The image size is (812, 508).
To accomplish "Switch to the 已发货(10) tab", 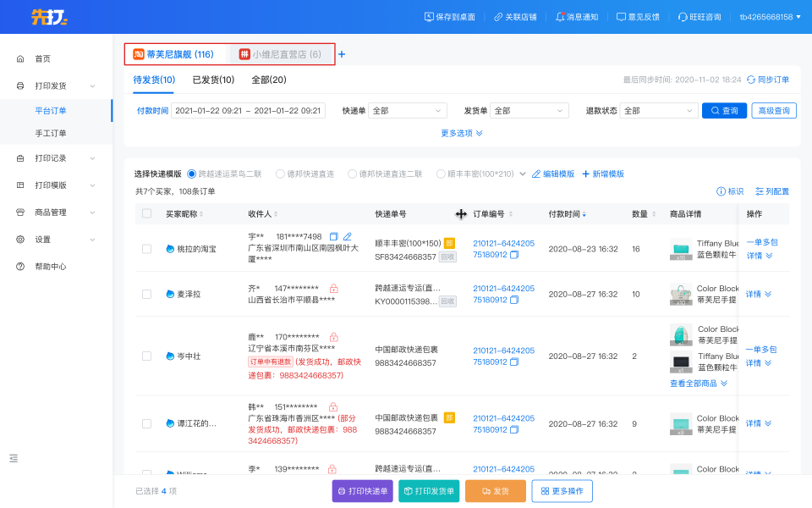I will point(213,80).
